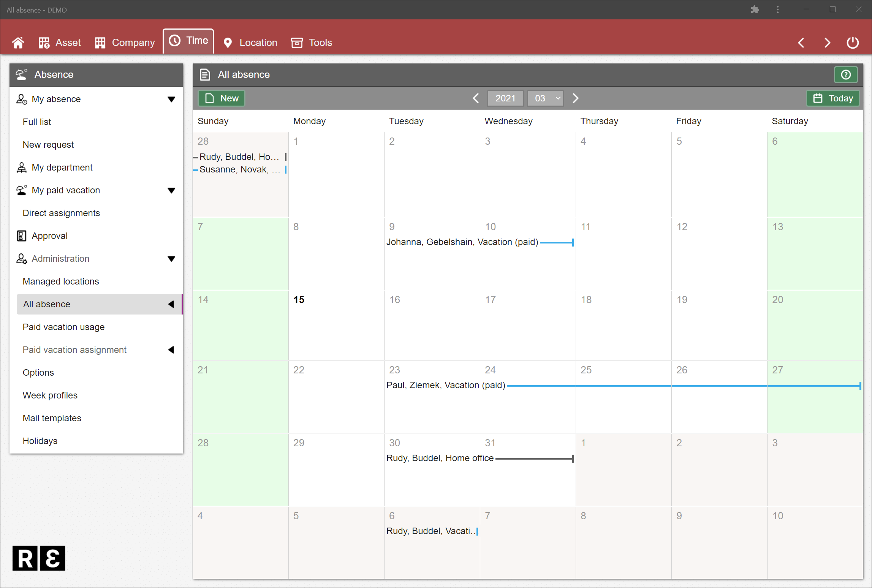Viewport: 872px width, 588px height.
Task: Open the Paid vacation usage entry
Action: click(x=63, y=327)
